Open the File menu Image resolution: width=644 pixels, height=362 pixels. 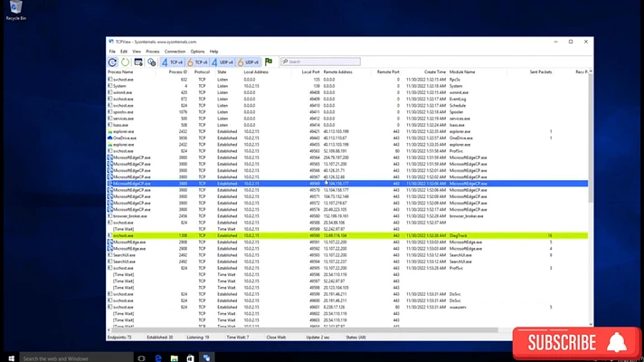pyautogui.click(x=112, y=52)
